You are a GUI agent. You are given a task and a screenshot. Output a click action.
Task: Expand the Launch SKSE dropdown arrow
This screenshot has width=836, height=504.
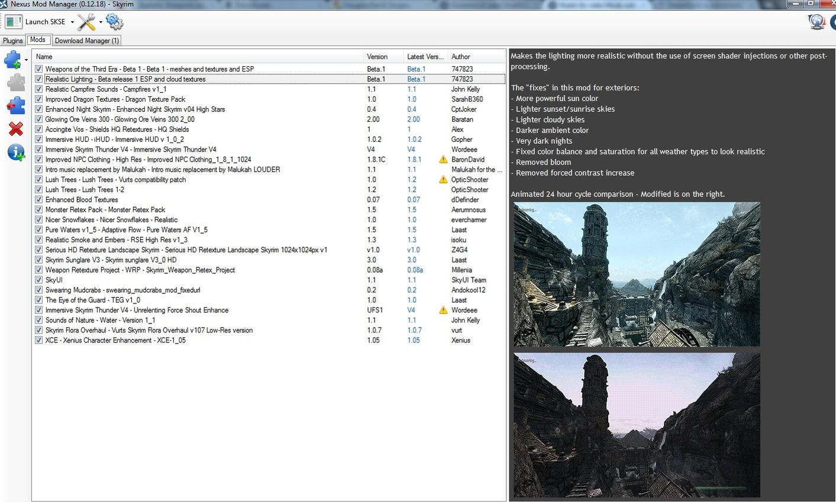pos(72,22)
